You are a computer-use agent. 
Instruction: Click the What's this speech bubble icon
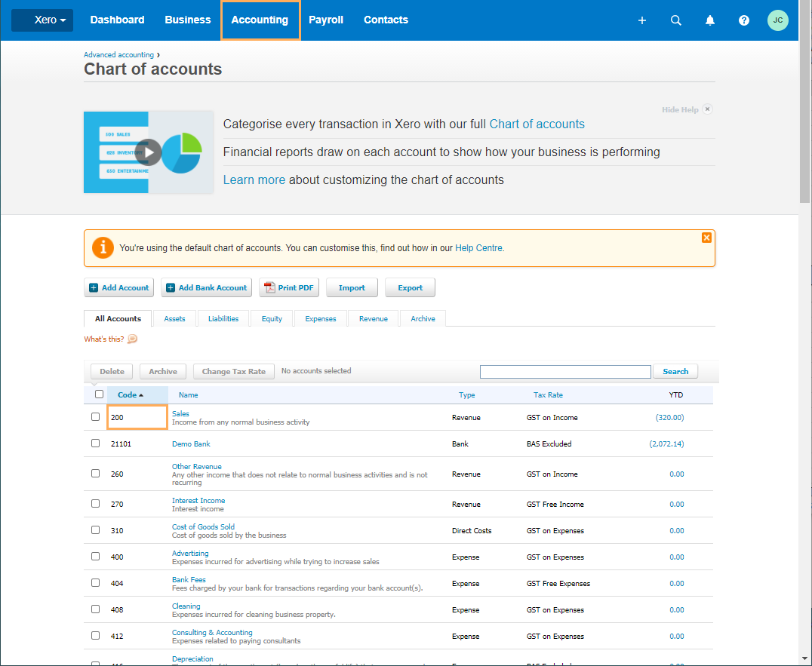133,339
